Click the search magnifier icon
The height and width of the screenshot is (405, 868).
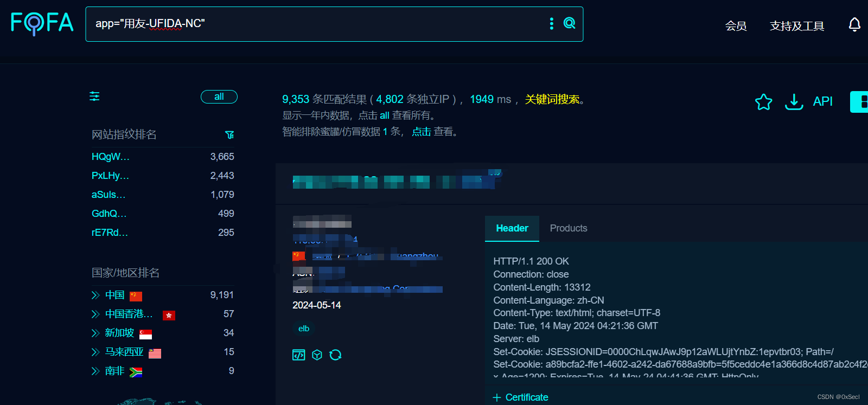pos(569,23)
